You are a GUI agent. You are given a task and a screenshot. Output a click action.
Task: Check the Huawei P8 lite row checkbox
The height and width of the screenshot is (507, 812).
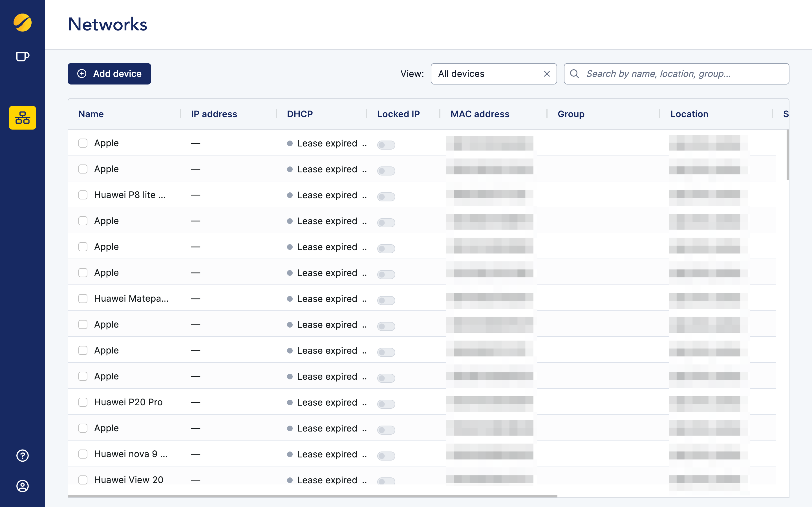coord(83,195)
